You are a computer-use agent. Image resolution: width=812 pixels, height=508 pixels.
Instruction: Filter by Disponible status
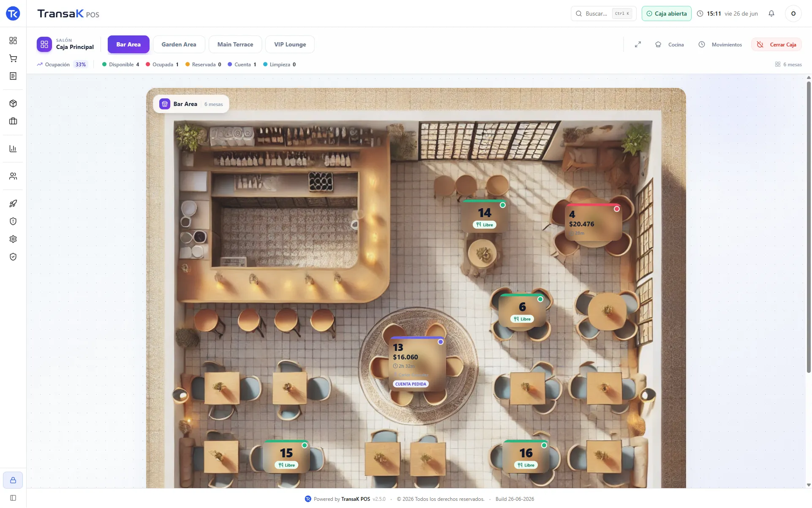pyautogui.click(x=121, y=65)
